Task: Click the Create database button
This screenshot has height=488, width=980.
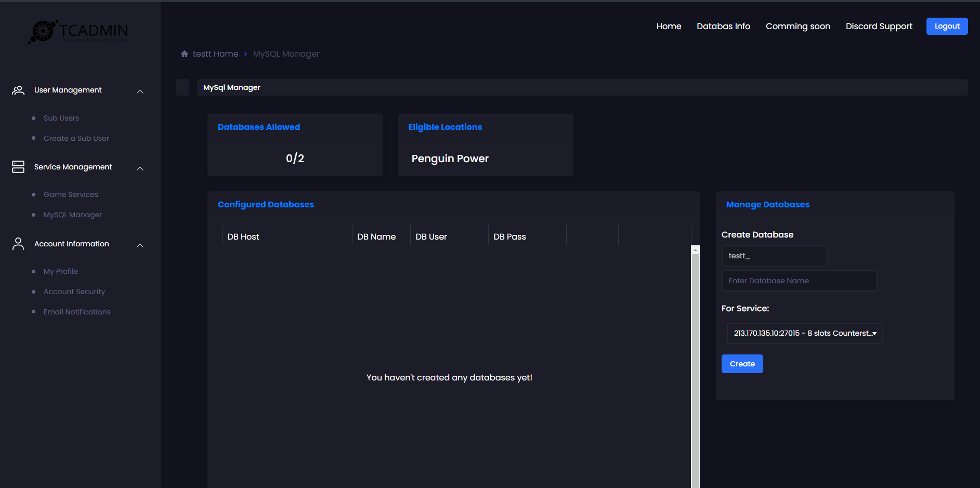Action: (742, 364)
